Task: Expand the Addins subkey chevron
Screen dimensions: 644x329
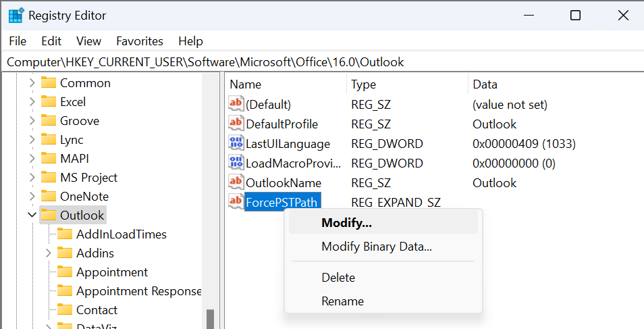Action: 49,253
